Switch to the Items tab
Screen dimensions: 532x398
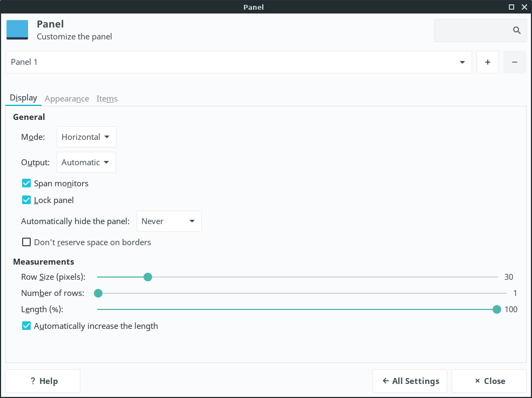(107, 99)
